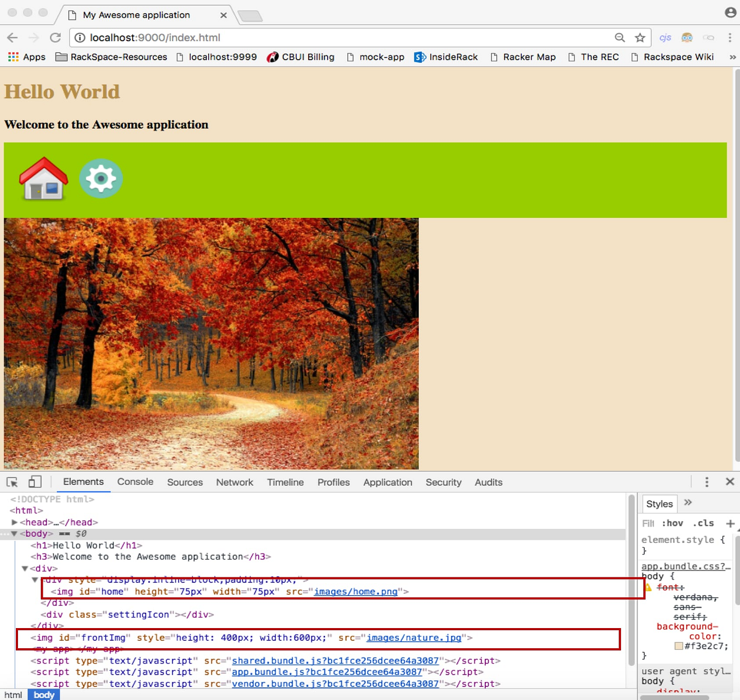
Task: Switch to the Sources tab
Action: [185, 482]
